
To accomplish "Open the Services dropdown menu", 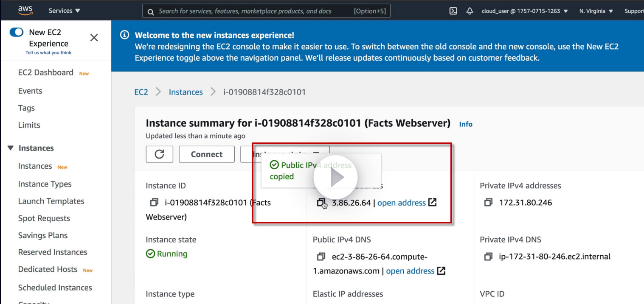I will [x=64, y=11].
